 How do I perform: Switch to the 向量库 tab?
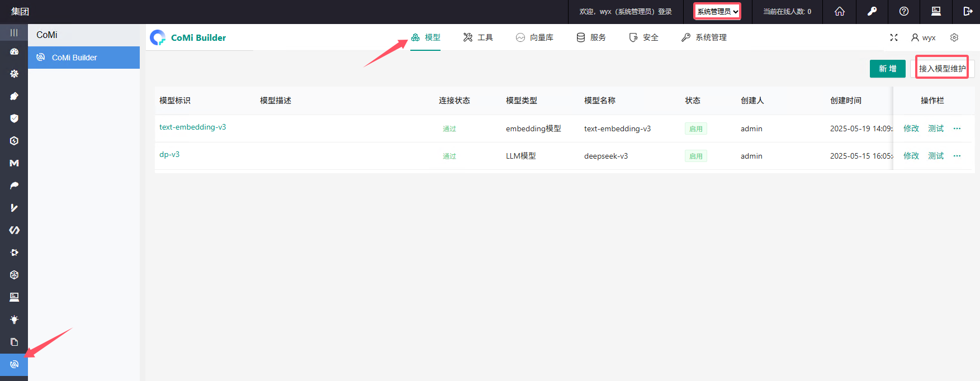coord(534,37)
